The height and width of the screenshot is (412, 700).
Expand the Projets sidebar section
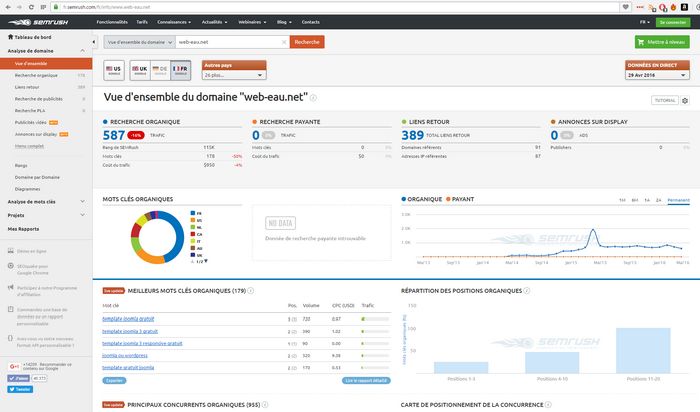[x=83, y=215]
